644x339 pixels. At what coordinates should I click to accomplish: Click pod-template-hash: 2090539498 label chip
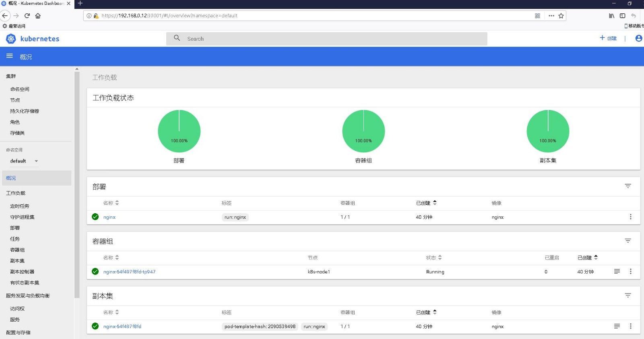tap(260, 326)
